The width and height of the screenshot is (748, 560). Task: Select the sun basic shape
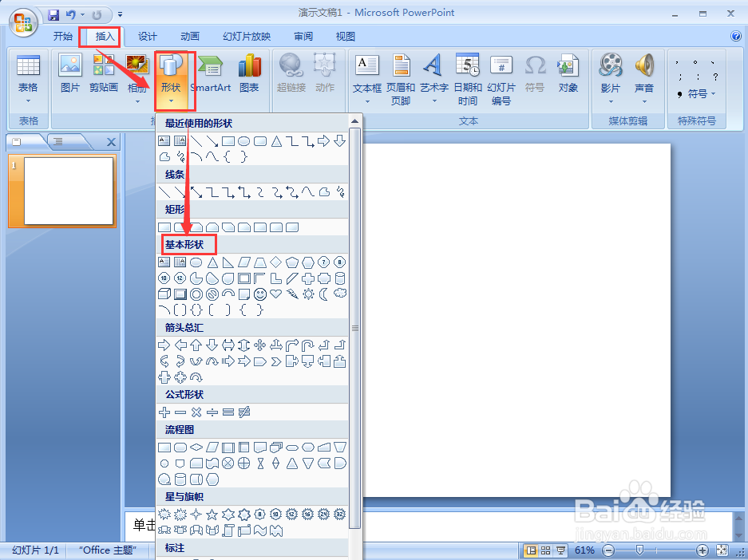pyautogui.click(x=308, y=294)
